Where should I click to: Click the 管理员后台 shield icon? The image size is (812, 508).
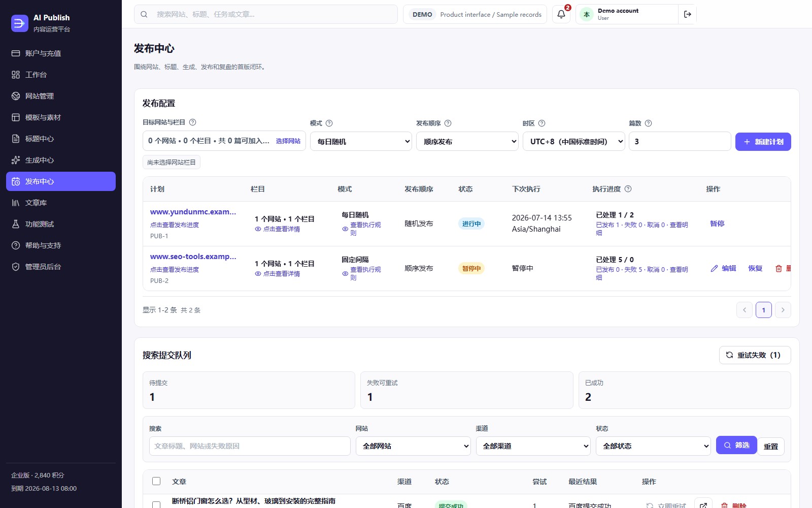[x=16, y=267]
